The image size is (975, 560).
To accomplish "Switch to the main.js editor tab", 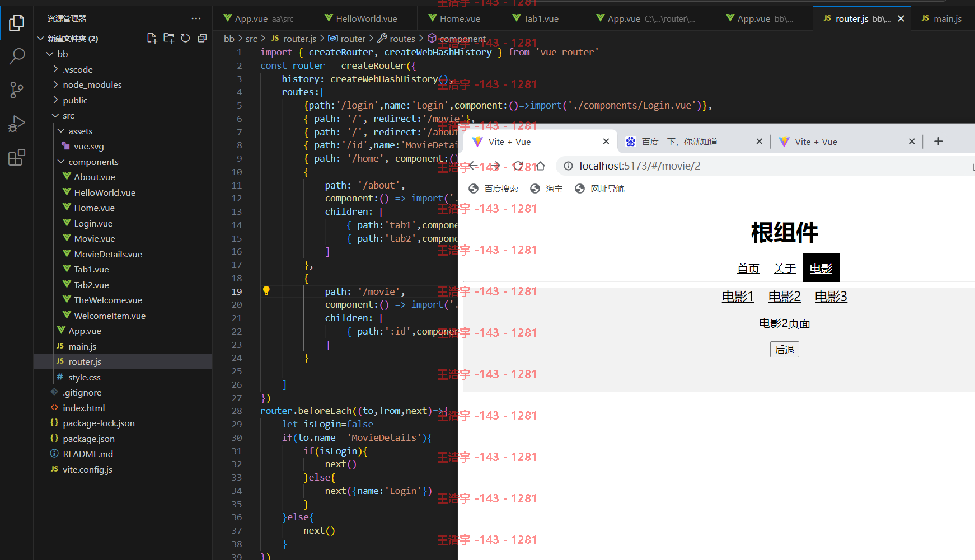I will 943,18.
